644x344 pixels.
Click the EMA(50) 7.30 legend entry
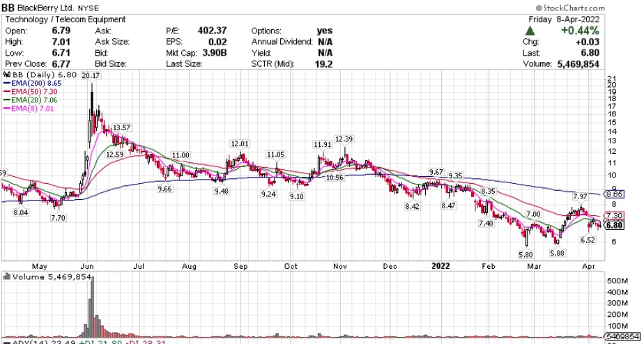click(x=29, y=91)
